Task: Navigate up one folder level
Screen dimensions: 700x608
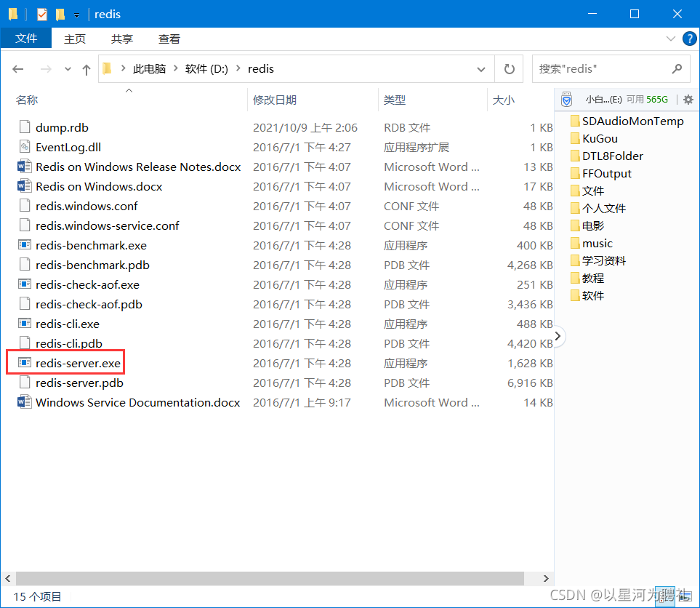Action: 87,68
